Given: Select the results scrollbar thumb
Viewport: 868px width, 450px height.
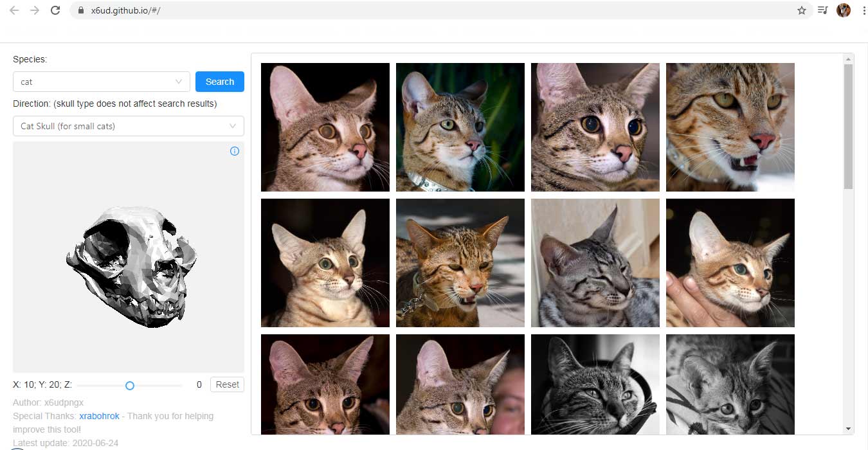Looking at the screenshot, I should point(849,127).
